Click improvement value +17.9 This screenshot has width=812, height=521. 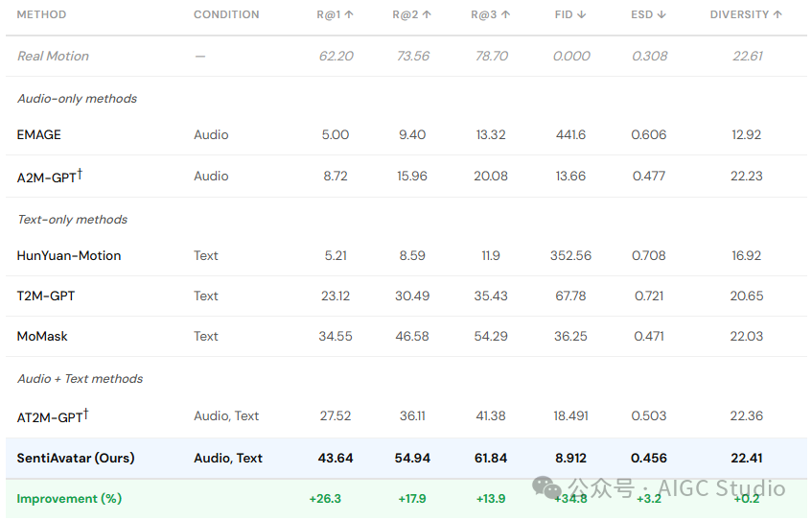point(412,499)
